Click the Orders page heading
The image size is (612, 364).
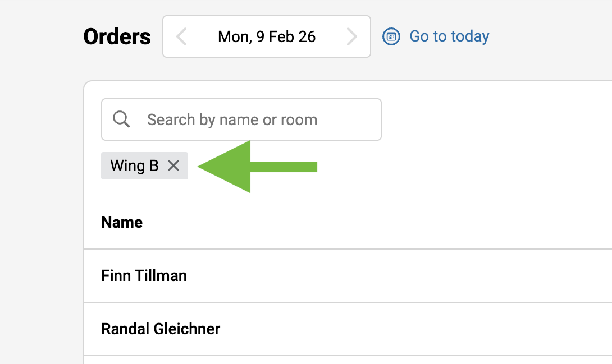pos(117,37)
